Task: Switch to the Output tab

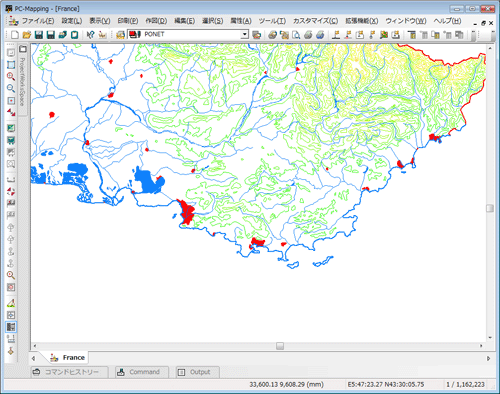Action: (x=197, y=372)
